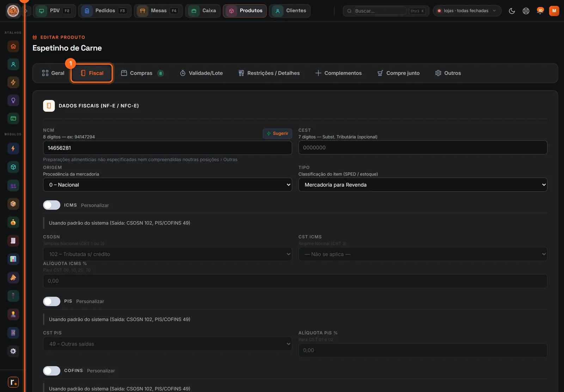The height and width of the screenshot is (392, 564).
Task: Go to Mesas in top navigation
Action: point(158,11)
